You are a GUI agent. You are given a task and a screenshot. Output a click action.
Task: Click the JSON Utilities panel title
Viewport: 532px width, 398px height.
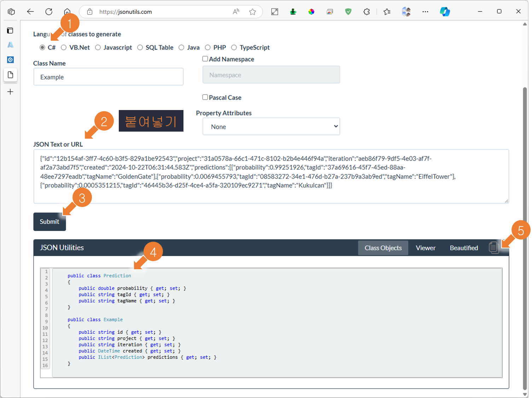[62, 248]
